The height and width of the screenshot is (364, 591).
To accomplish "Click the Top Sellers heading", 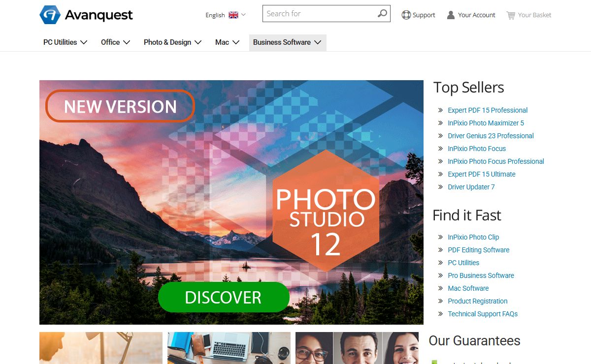I will 468,88.
